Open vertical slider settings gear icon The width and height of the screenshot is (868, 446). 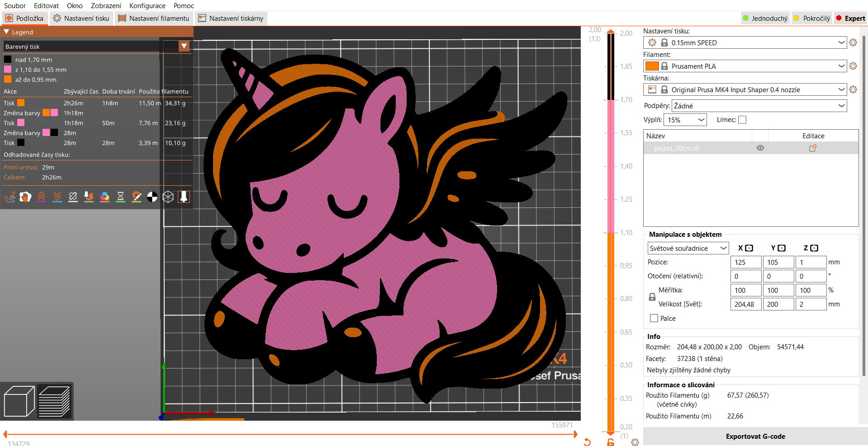[x=635, y=442]
